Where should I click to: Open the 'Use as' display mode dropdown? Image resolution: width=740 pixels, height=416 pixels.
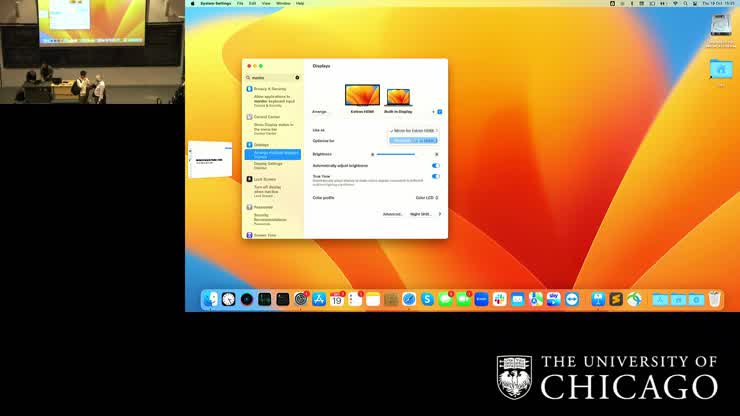(414, 130)
